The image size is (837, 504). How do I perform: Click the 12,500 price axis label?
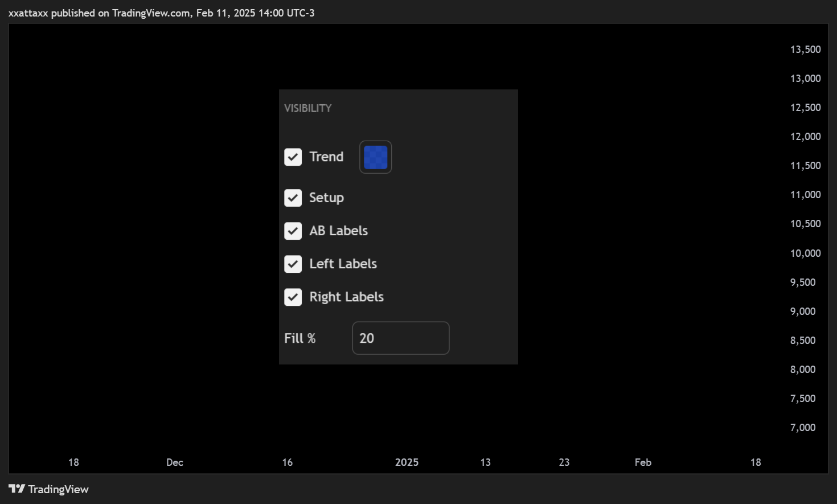(805, 108)
